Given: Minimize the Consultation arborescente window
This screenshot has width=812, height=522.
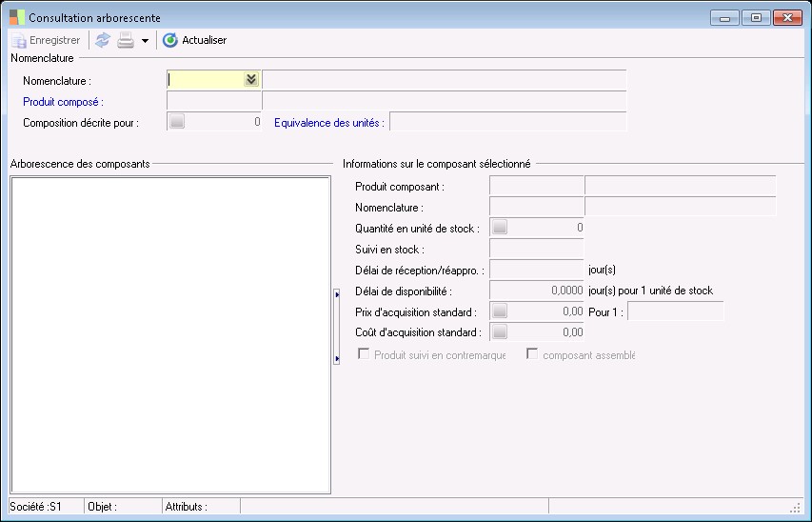Looking at the screenshot, I should tap(725, 18).
